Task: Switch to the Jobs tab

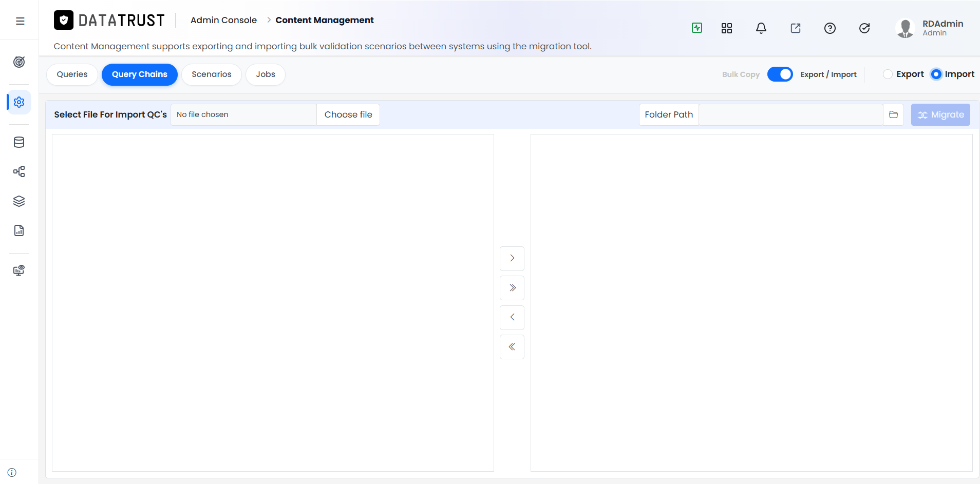Action: pyautogui.click(x=266, y=74)
